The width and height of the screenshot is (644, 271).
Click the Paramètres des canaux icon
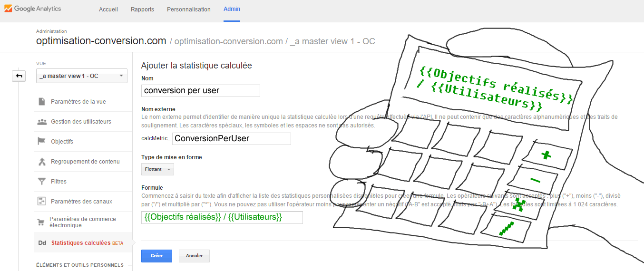tap(42, 202)
